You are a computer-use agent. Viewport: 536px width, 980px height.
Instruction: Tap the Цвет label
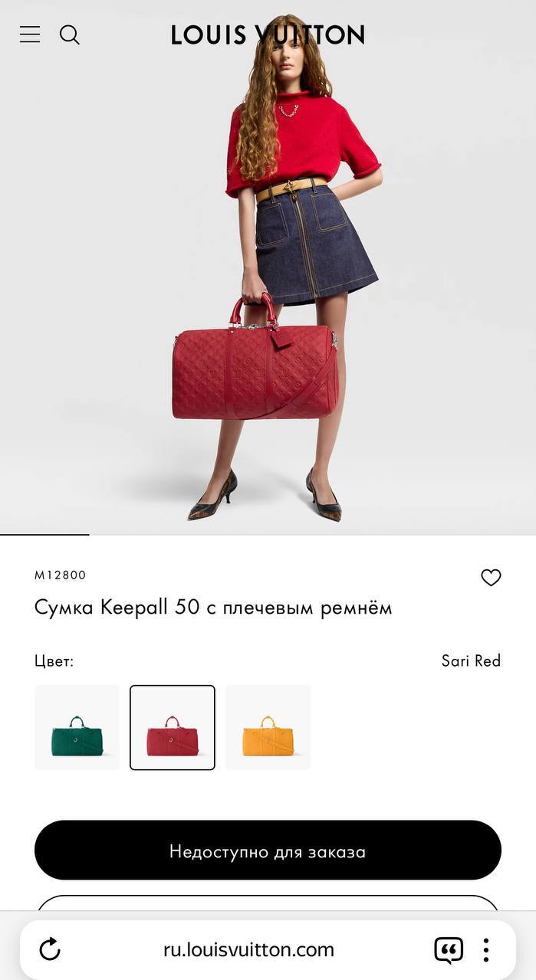[x=54, y=661]
